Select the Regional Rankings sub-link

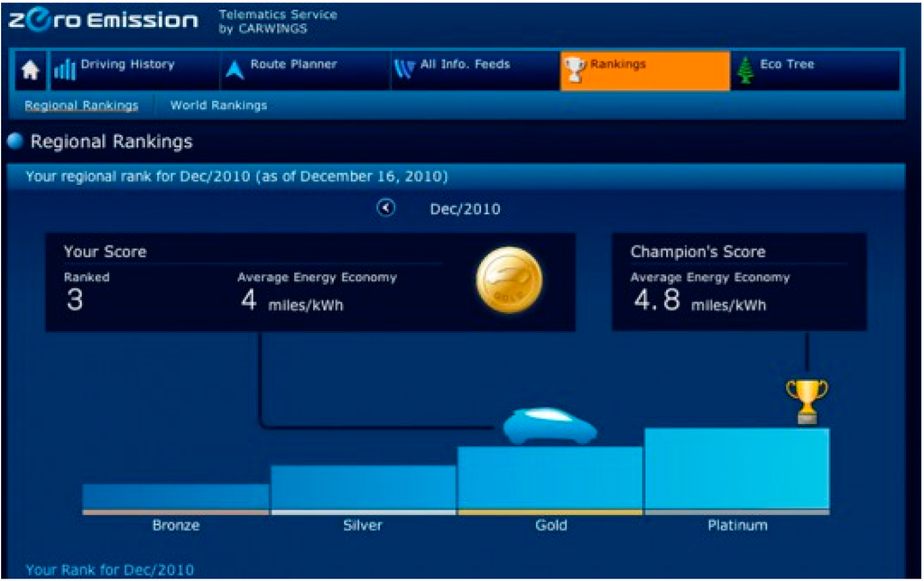tap(81, 106)
